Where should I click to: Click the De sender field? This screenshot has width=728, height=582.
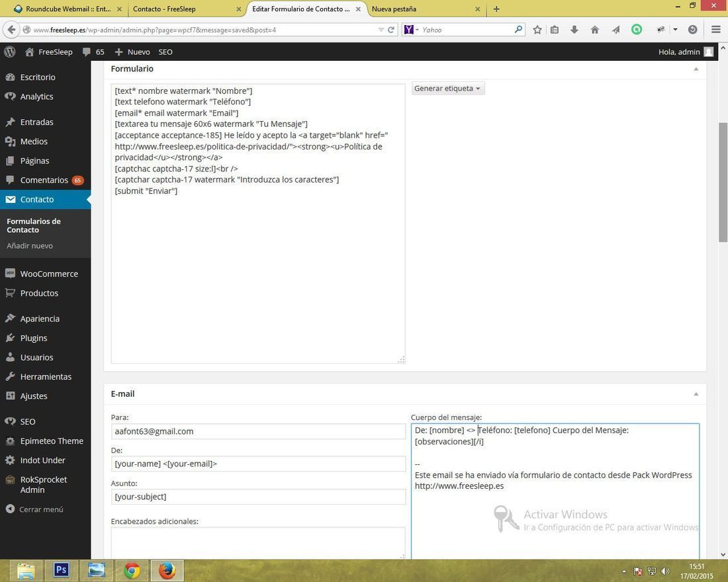(x=258, y=464)
